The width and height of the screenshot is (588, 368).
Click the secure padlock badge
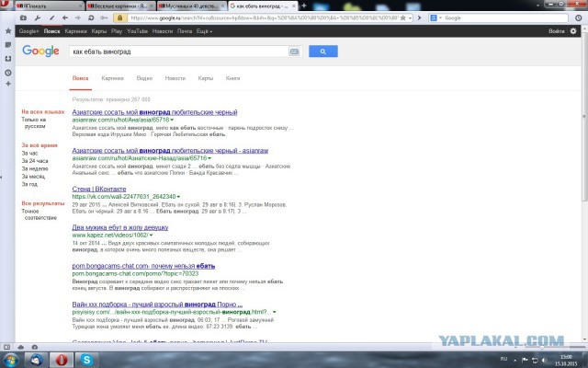(x=119, y=17)
